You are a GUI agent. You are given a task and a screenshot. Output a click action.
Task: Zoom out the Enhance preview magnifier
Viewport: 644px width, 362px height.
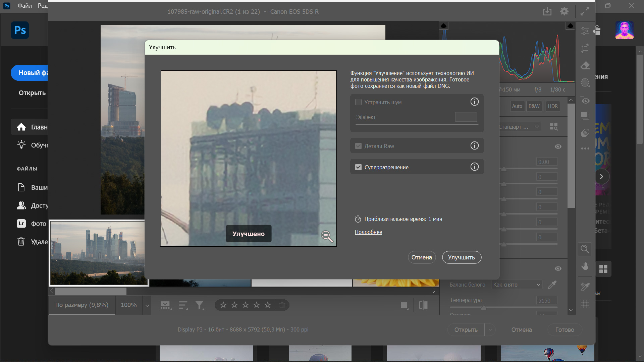(327, 236)
